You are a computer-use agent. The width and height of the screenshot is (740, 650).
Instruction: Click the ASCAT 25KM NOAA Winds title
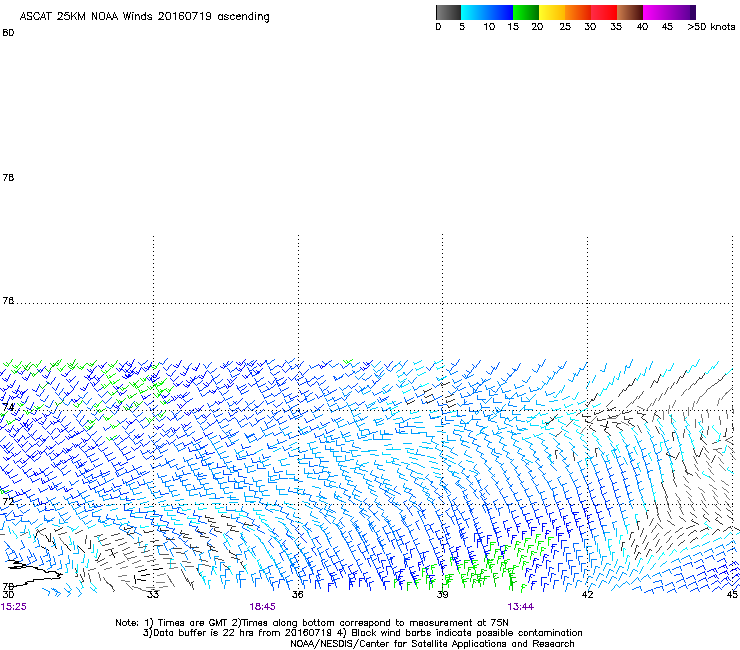tap(144, 17)
